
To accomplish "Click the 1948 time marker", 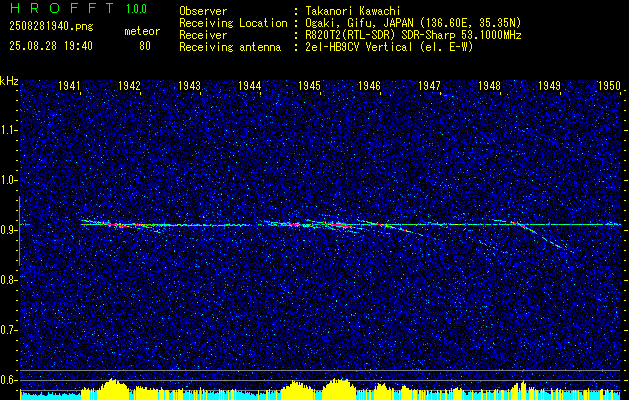I will [x=489, y=85].
